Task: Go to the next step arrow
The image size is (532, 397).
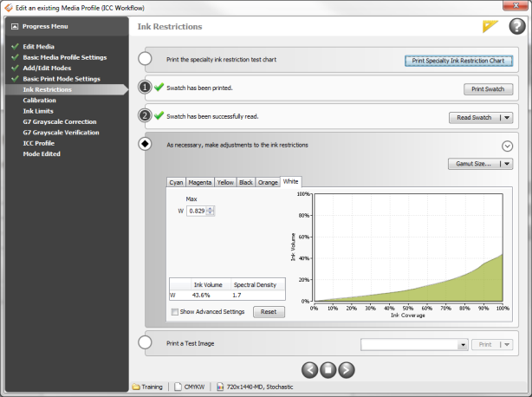Action: pos(347,369)
